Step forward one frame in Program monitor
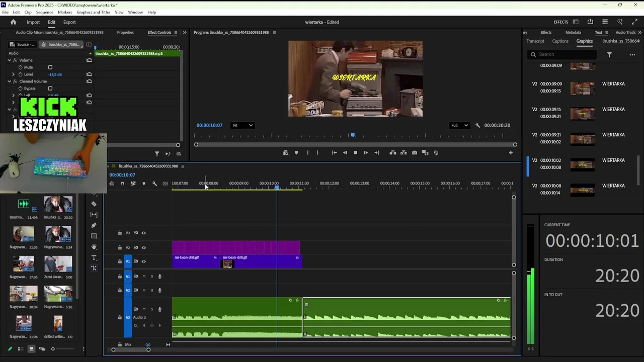The width and height of the screenshot is (644, 362). 366,153
